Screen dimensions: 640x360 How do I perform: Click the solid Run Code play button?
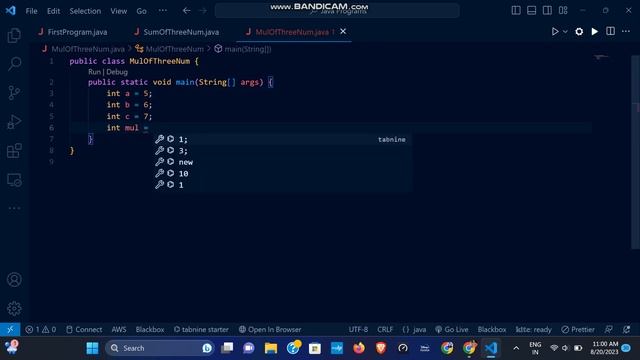pyautogui.click(x=595, y=31)
